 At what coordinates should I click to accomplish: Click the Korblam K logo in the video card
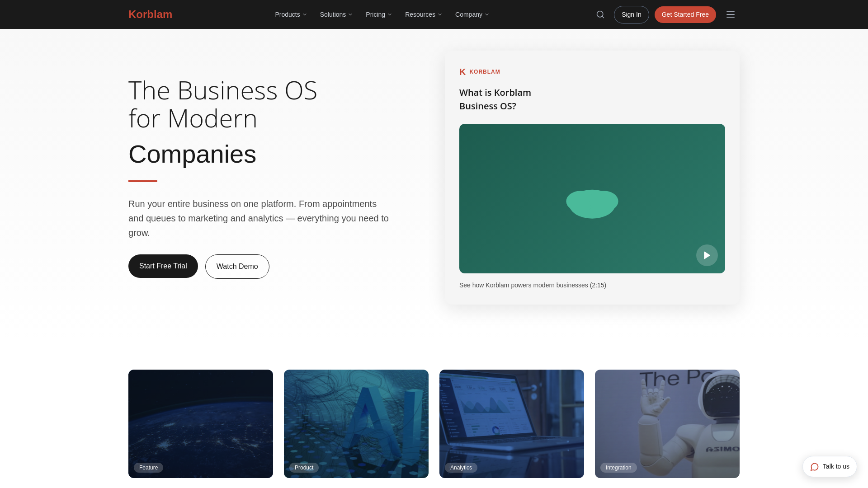click(462, 72)
